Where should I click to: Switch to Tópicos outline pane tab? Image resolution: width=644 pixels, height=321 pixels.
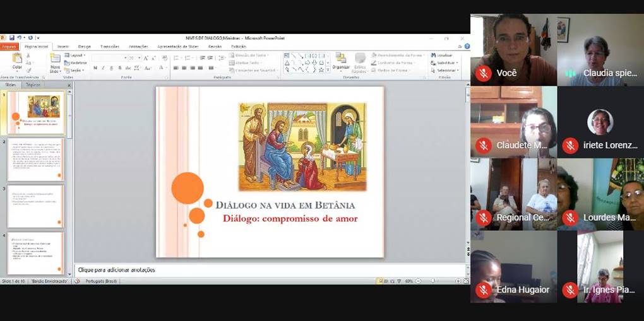coord(33,85)
